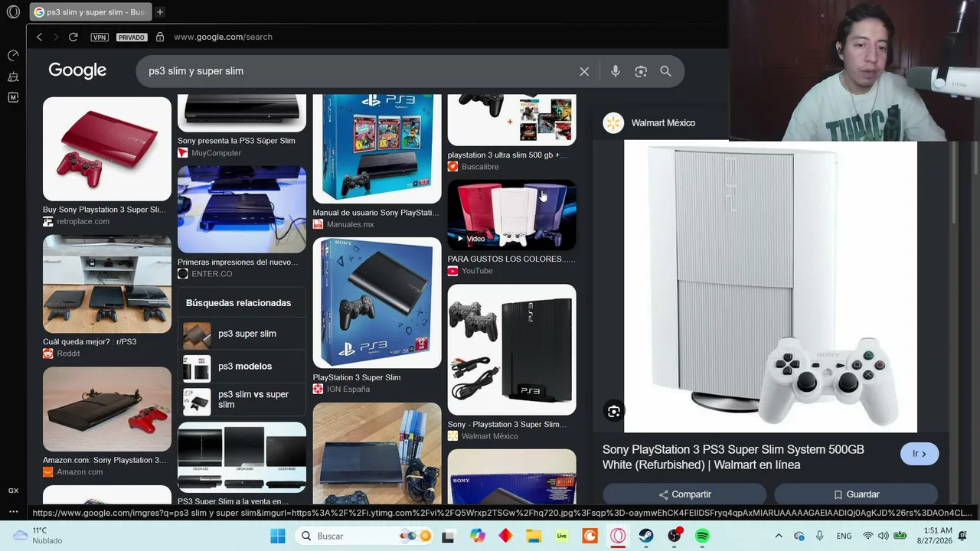Reload the current page
Screen dimensions: 980x551
73,37
